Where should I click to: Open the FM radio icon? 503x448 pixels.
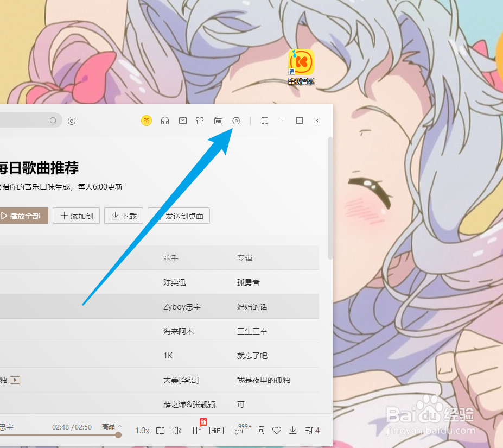pyautogui.click(x=218, y=121)
